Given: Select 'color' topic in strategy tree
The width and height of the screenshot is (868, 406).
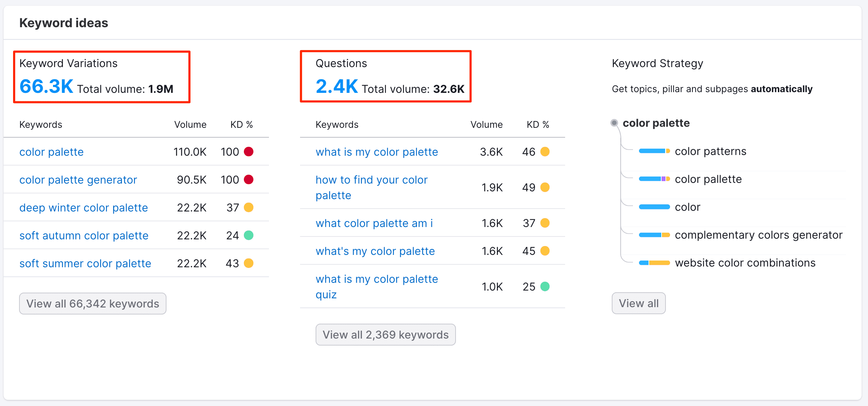Looking at the screenshot, I should point(687,207).
